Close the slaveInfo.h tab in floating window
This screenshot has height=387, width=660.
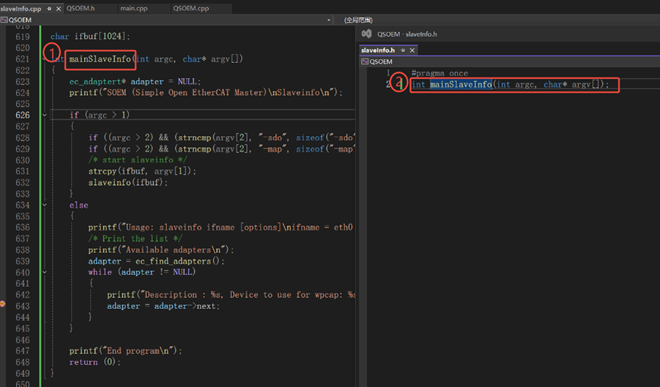coord(412,50)
